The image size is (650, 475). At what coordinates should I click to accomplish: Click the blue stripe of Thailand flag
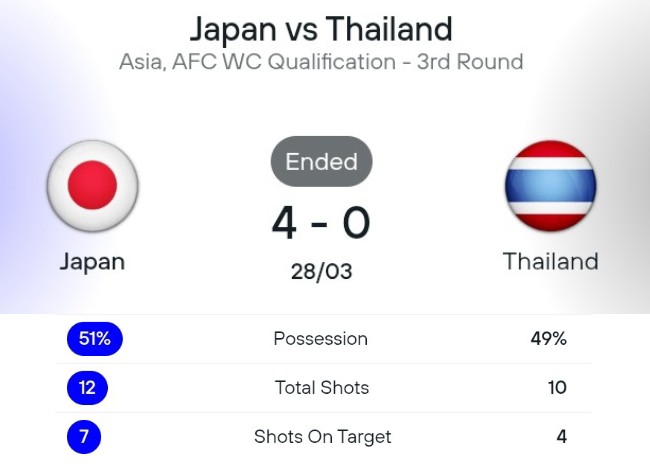coord(551,186)
